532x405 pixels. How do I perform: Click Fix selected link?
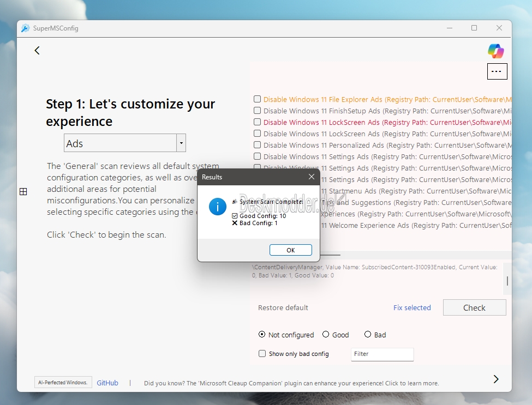[412, 308]
